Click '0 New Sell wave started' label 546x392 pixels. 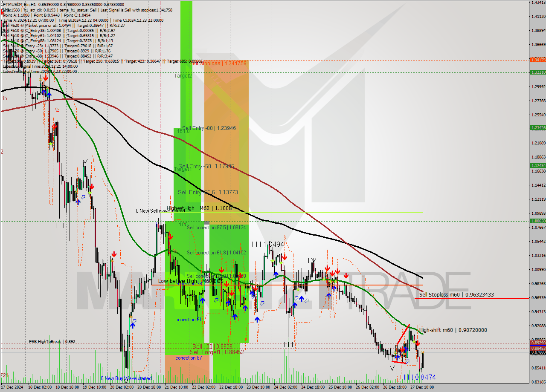click(x=160, y=210)
